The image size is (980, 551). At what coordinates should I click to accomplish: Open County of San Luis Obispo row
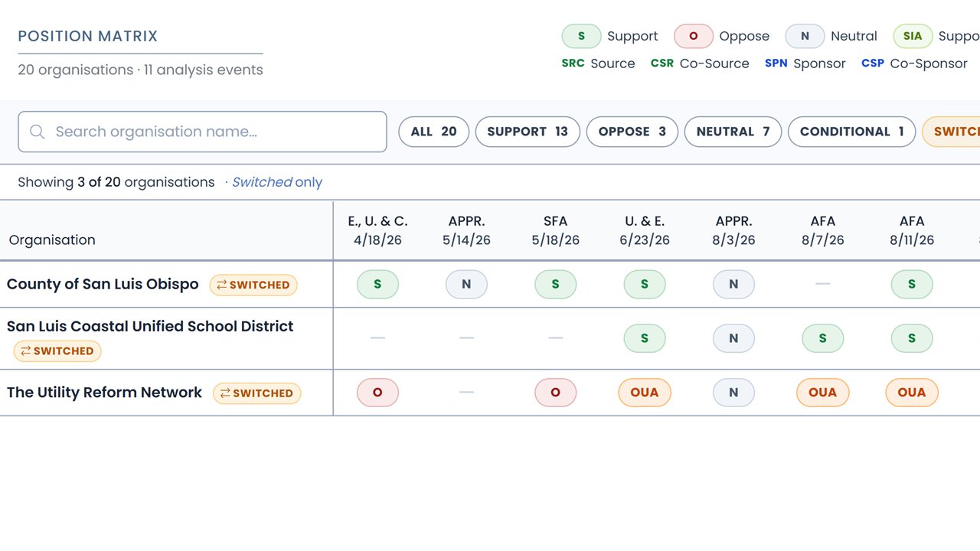tap(490, 285)
